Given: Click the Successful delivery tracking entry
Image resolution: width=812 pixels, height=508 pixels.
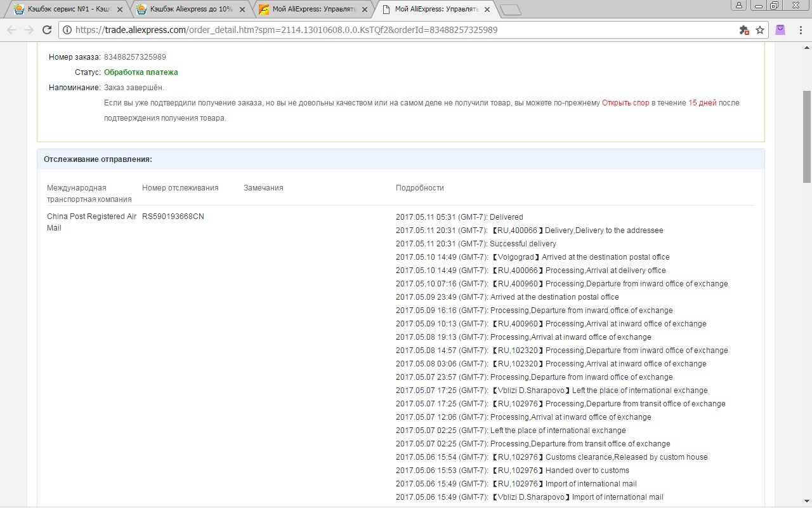Looking at the screenshot, I should coord(476,244).
